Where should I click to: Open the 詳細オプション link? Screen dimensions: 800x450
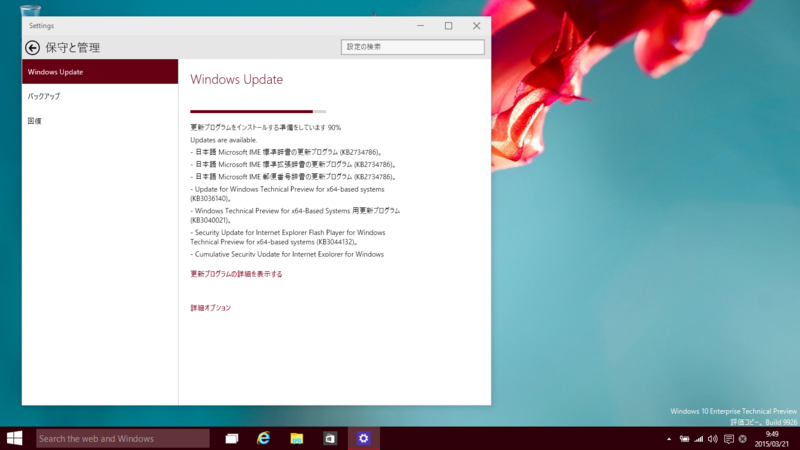click(x=211, y=308)
